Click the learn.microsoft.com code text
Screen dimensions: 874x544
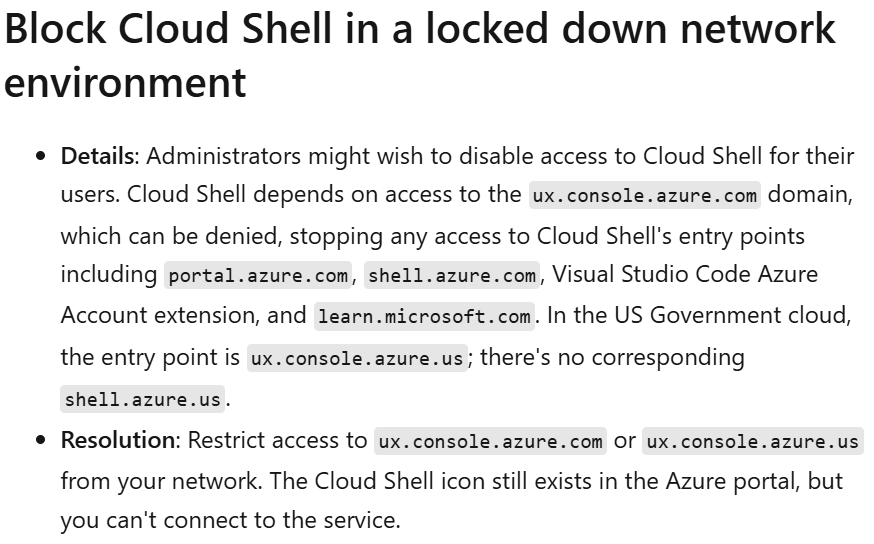[424, 317]
